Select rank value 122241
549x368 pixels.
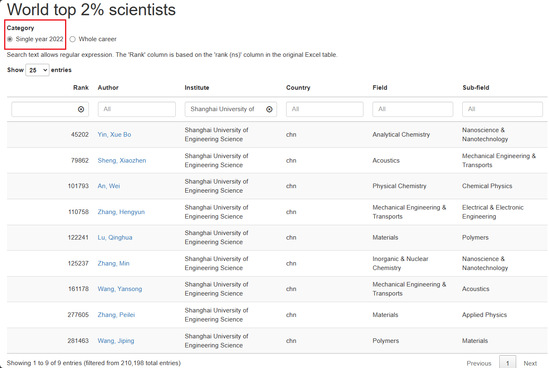point(78,237)
